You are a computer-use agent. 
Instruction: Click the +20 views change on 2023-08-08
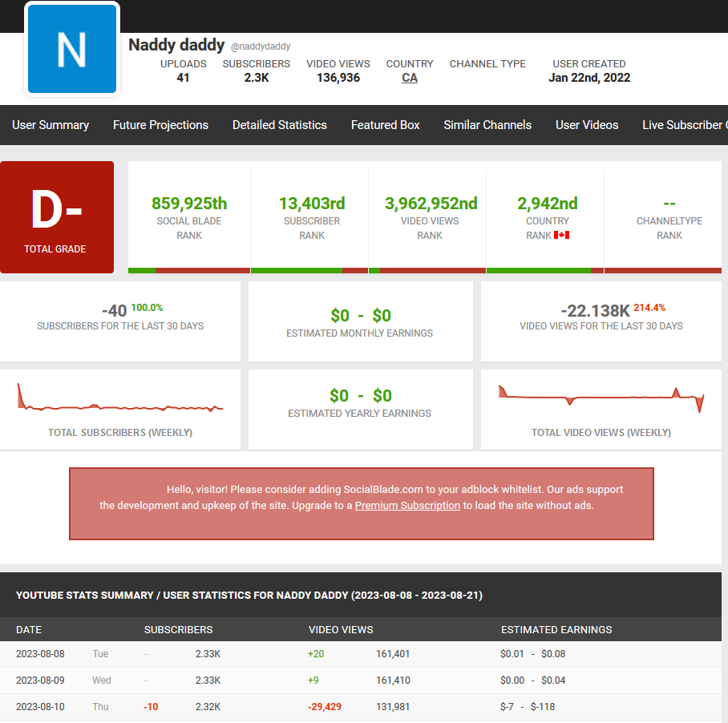316,654
